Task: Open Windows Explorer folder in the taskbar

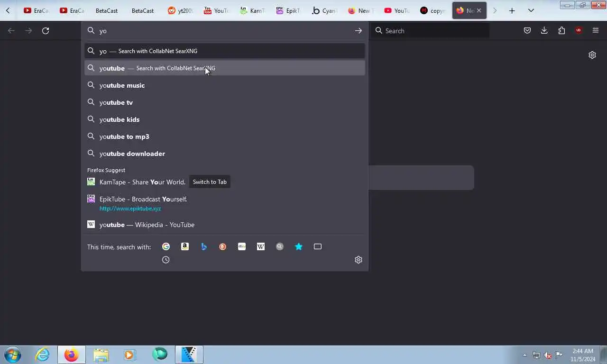Action: point(101,355)
